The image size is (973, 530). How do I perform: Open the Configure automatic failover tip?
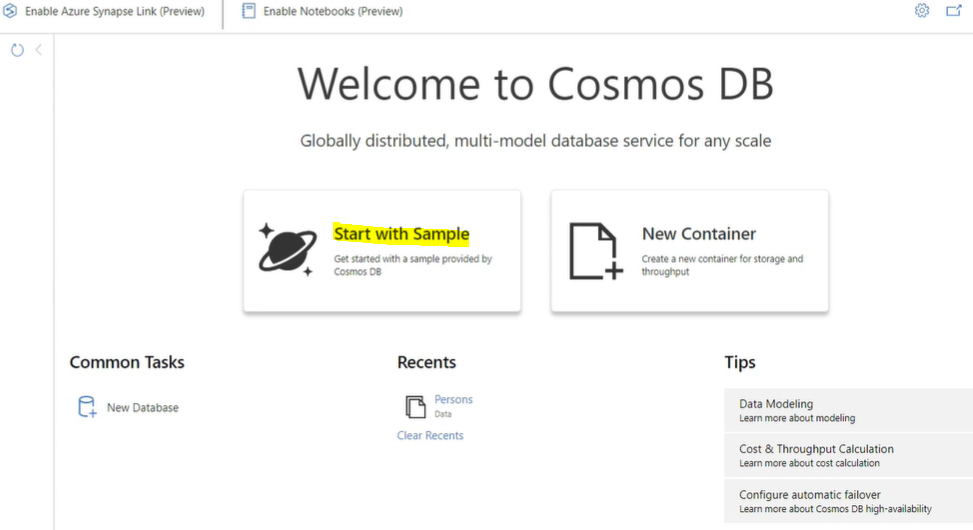[847, 501]
